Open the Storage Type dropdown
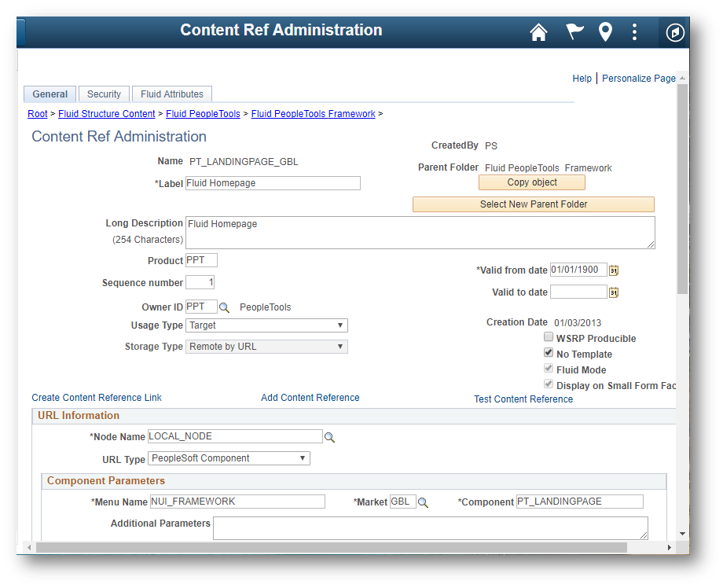Screen dimensions: 723x588 [x=266, y=347]
